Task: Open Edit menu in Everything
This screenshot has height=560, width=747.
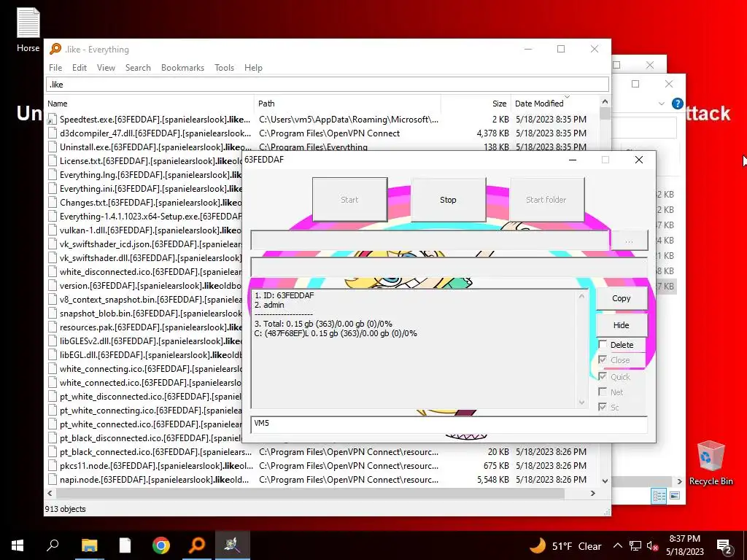Action: tap(79, 68)
